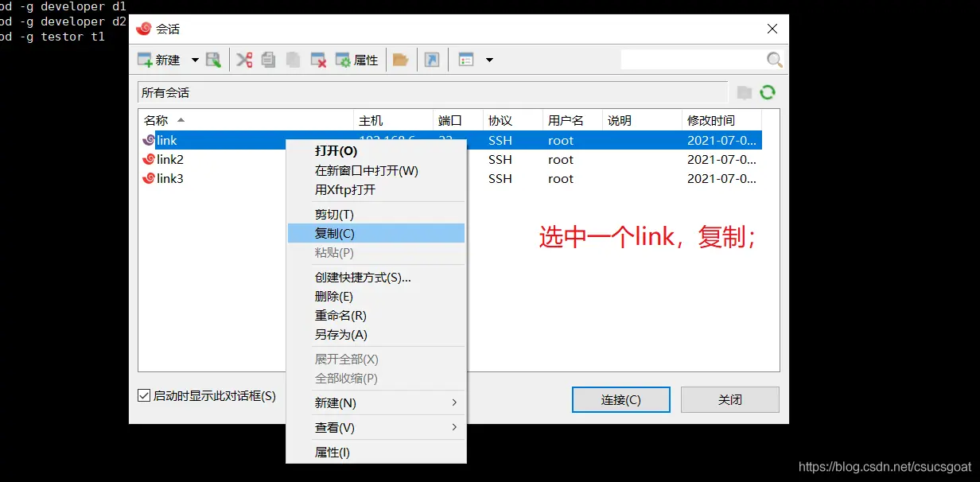Viewport: 980px width, 482px height.
Task: Select 删除(E) in context menu
Action: [375, 296]
